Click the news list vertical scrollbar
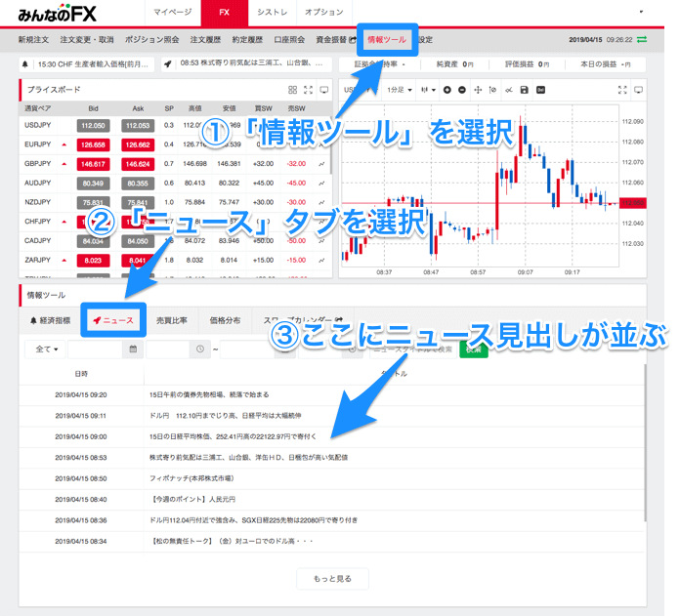The image size is (680, 616). pos(645,442)
